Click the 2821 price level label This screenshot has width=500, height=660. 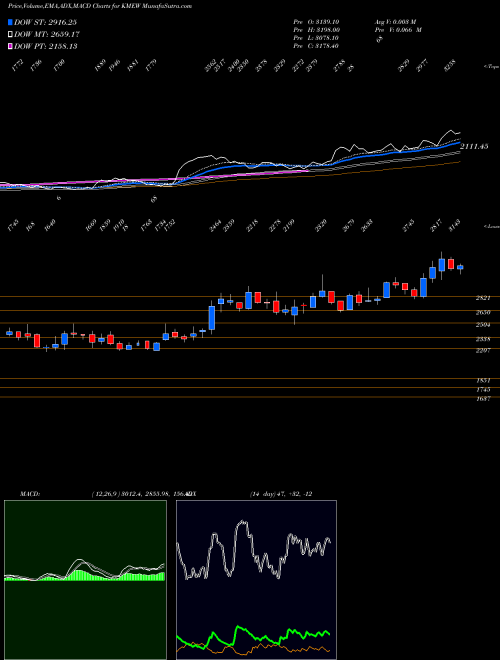(x=483, y=298)
